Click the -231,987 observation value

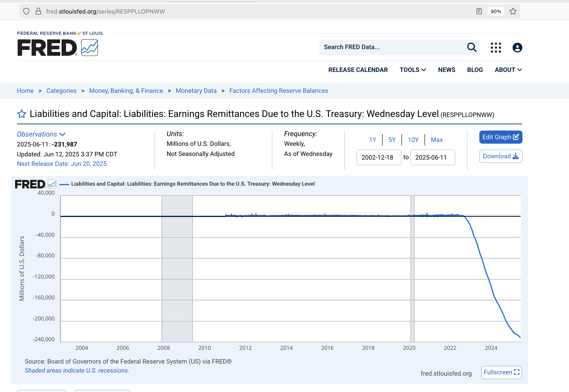[x=64, y=144]
